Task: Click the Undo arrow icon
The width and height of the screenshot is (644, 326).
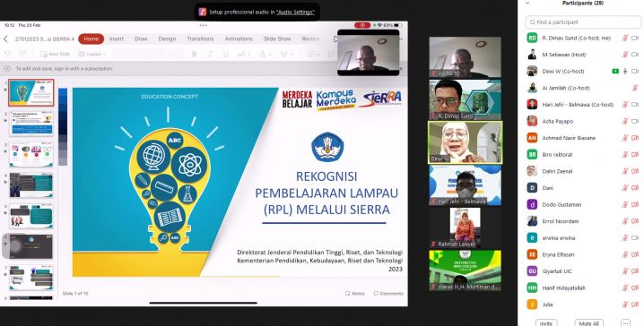Action: [x=7, y=54]
